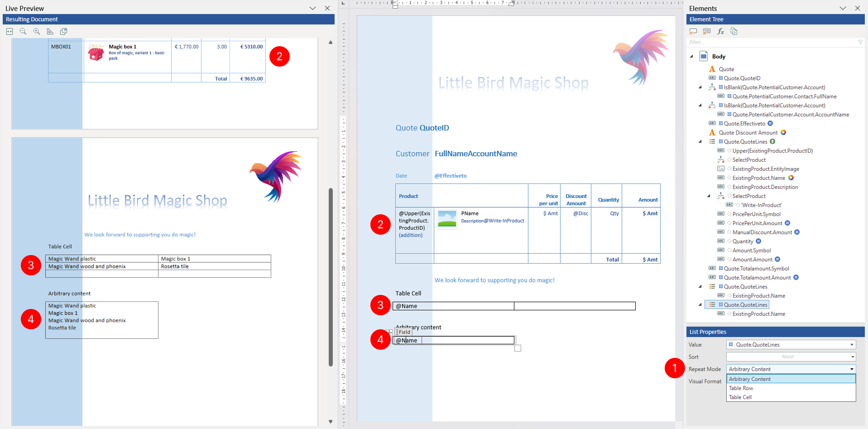Click the Live Preview vertical scrollbar thumb
The width and height of the screenshot is (868, 429).
(x=331, y=277)
